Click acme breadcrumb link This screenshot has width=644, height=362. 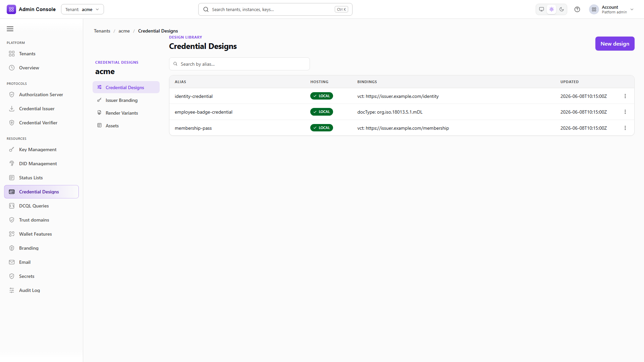(124, 31)
